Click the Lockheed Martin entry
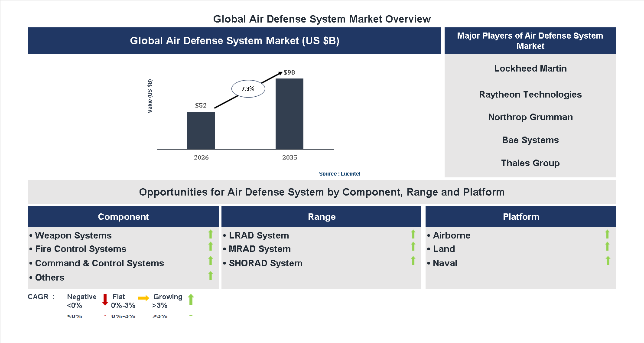Screen dimensions: 644x343 click(530, 68)
